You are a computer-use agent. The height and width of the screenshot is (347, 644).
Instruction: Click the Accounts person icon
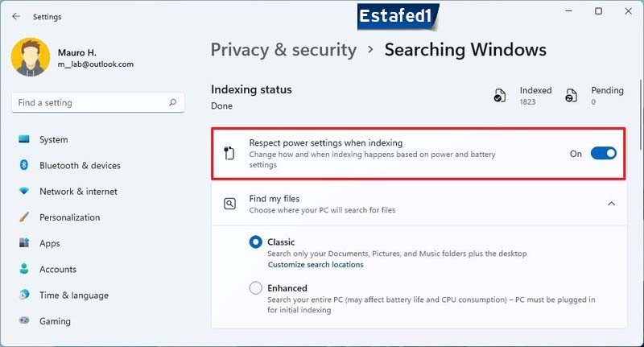(24, 269)
